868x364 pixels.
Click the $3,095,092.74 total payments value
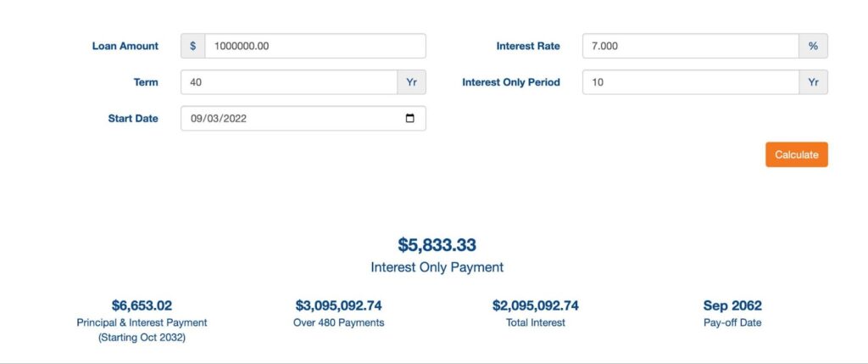(339, 305)
